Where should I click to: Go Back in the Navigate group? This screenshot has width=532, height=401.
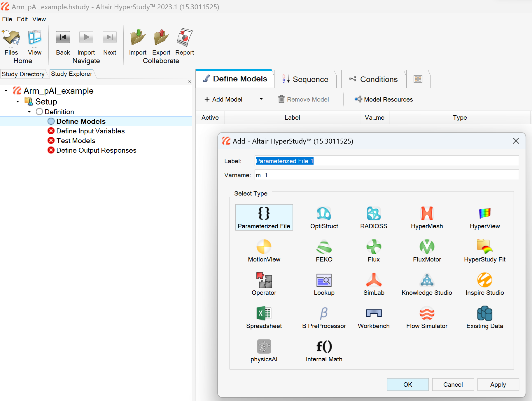(x=63, y=42)
